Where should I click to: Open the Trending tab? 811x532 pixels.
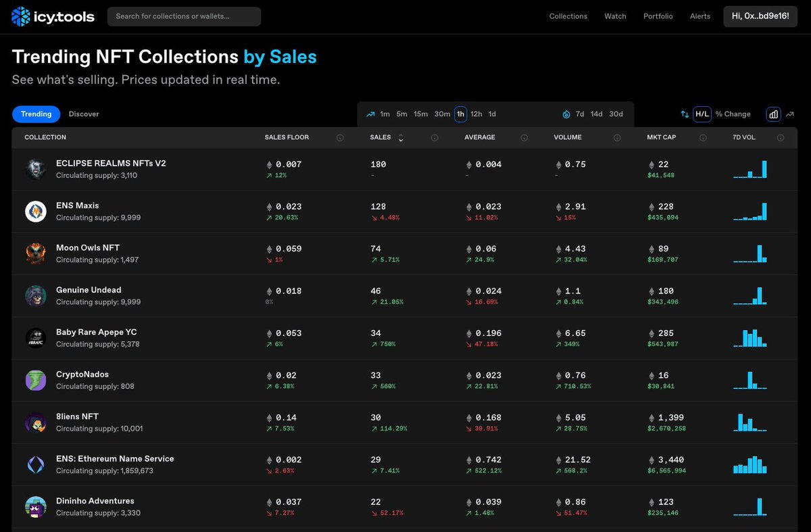coord(36,114)
